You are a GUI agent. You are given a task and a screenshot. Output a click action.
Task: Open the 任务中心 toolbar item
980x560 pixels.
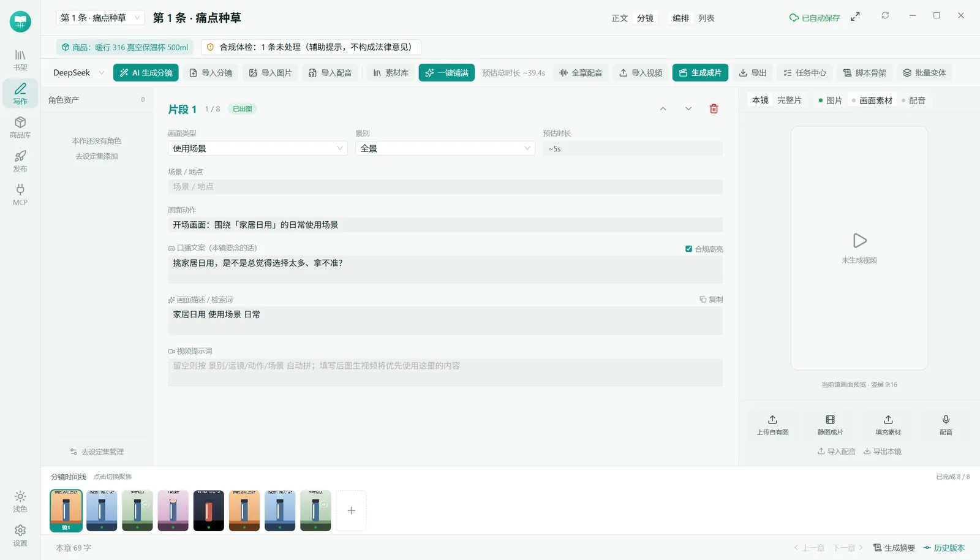click(x=804, y=73)
